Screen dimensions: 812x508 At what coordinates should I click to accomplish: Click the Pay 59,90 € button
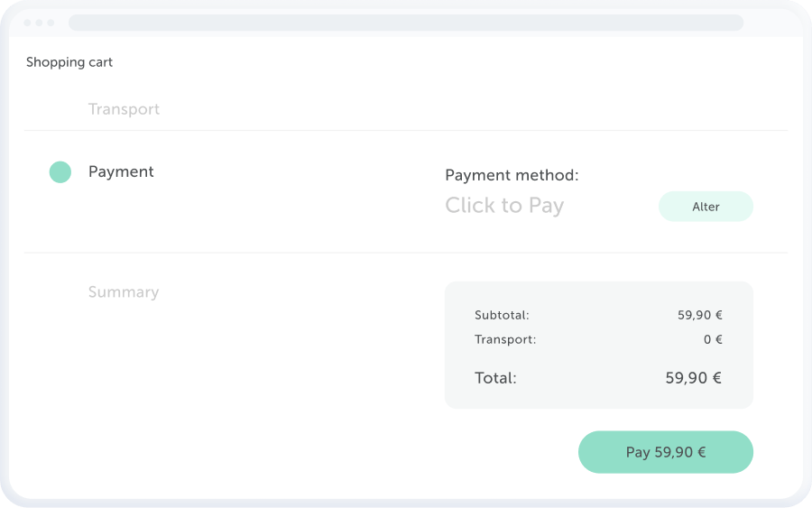click(x=665, y=452)
